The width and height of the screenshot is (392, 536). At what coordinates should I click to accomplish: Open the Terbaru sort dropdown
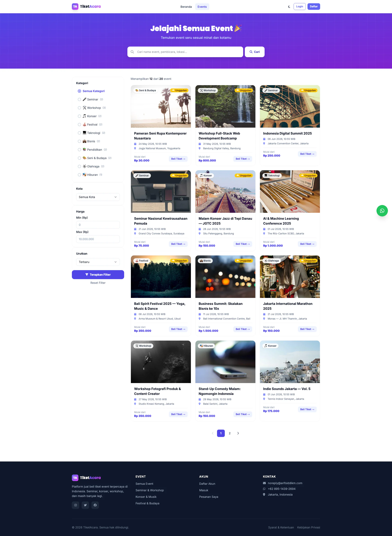pos(98,262)
